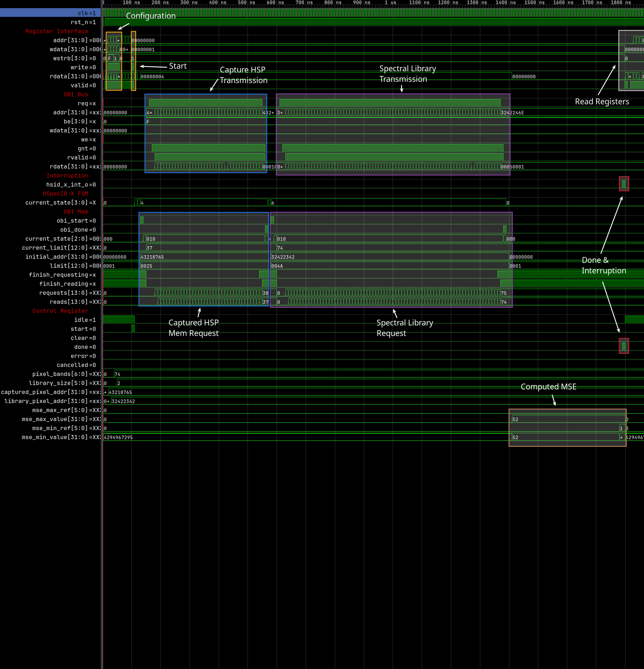Click the 100 ns time ruler label
This screenshot has width=644, height=669.
131,3
